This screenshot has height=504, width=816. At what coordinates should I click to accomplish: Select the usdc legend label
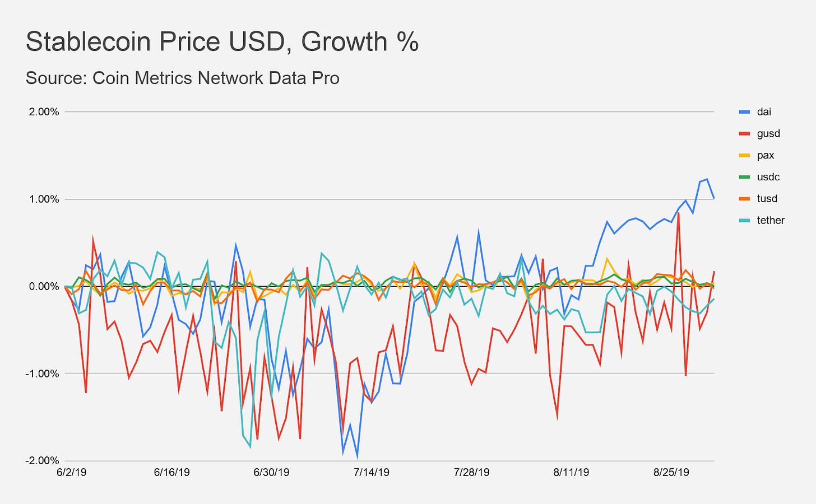click(768, 177)
